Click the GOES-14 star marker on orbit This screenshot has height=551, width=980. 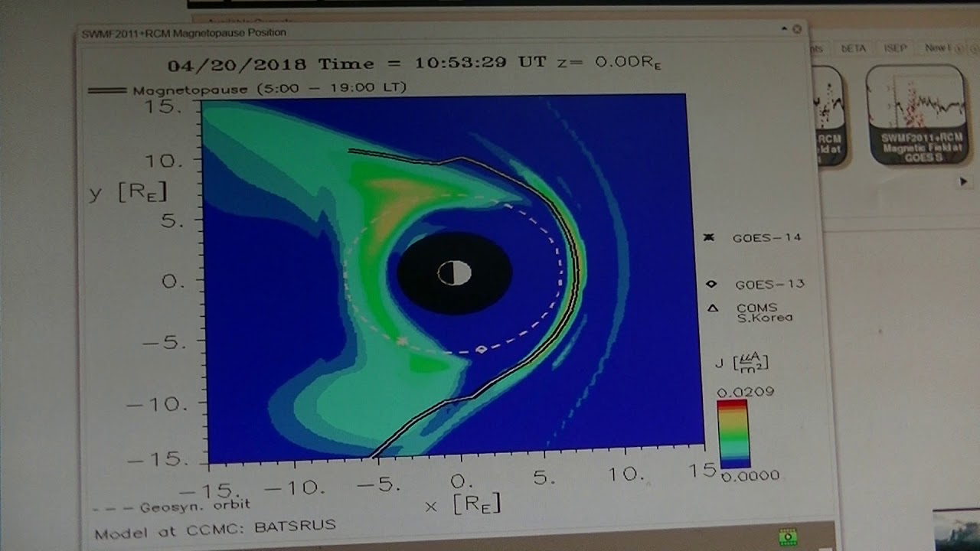(x=401, y=341)
